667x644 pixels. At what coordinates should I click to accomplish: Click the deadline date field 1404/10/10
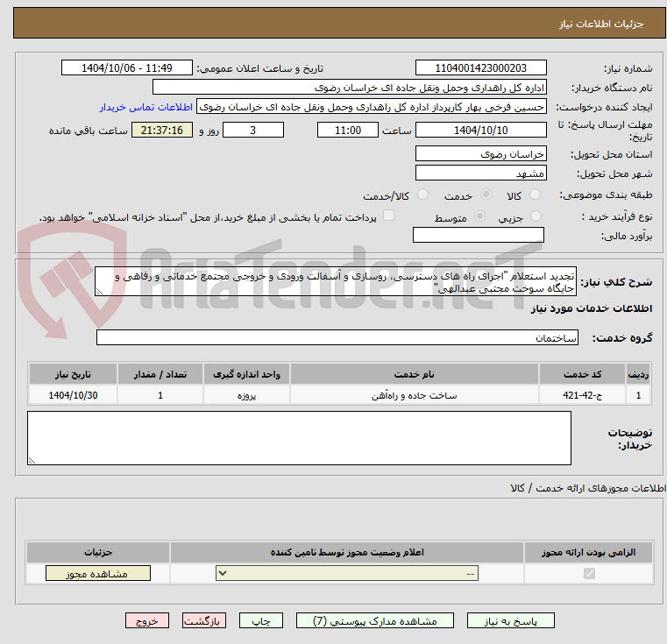point(480,130)
